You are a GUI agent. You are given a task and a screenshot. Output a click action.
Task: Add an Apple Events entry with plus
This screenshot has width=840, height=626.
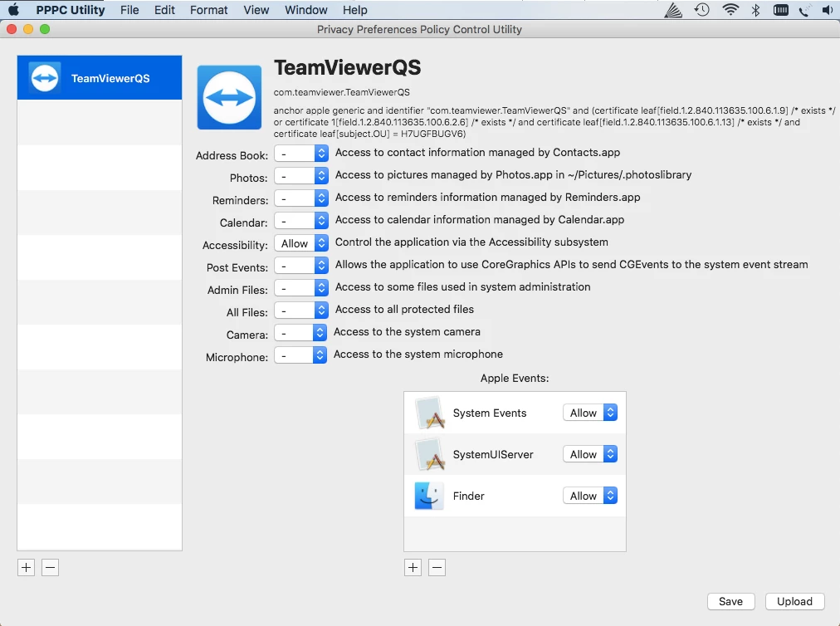(413, 568)
